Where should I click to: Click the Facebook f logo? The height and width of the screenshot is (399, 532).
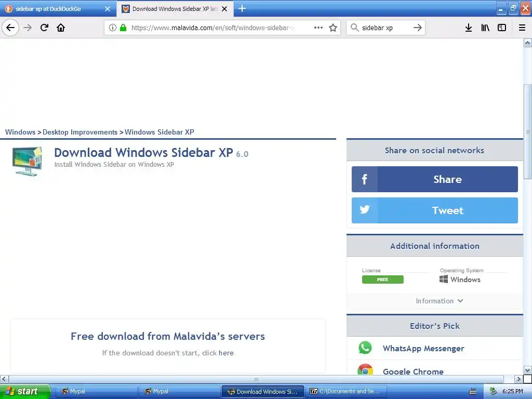(364, 179)
